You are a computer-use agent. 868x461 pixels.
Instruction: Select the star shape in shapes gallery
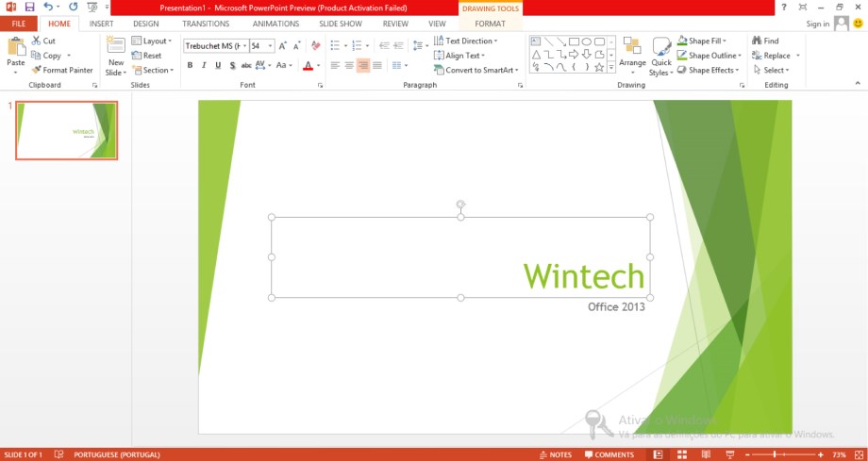pyautogui.click(x=599, y=67)
